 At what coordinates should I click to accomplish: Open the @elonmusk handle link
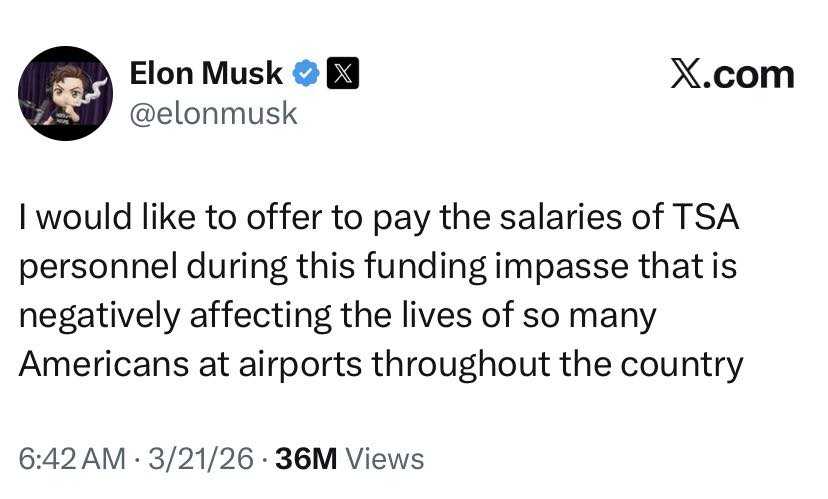(x=214, y=113)
